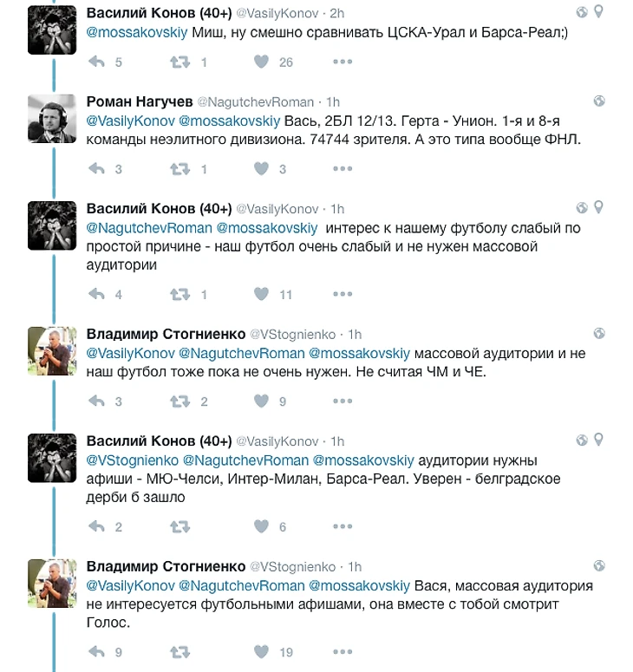
Task: Click globe icon on Нагучев's tweet
Action: click(599, 101)
